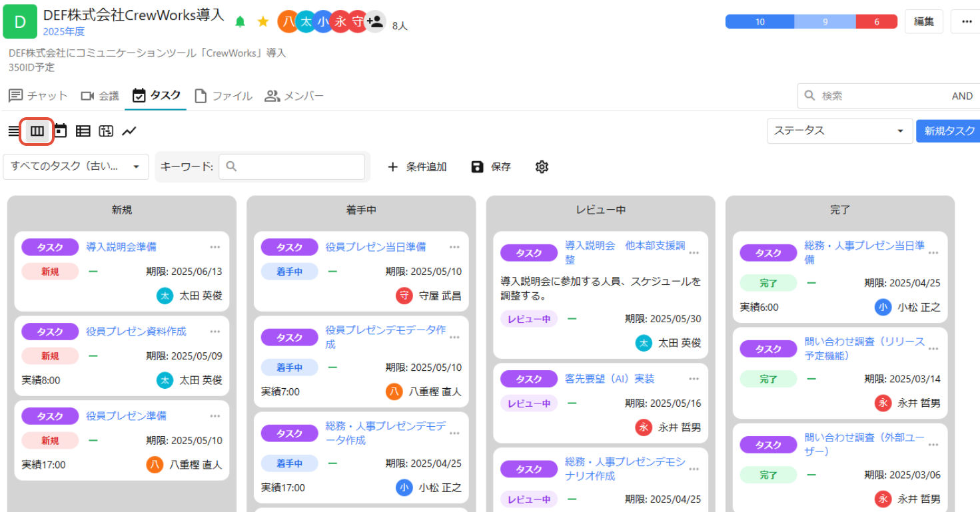Open options menu for 導入説明会準備 card

pyautogui.click(x=215, y=247)
